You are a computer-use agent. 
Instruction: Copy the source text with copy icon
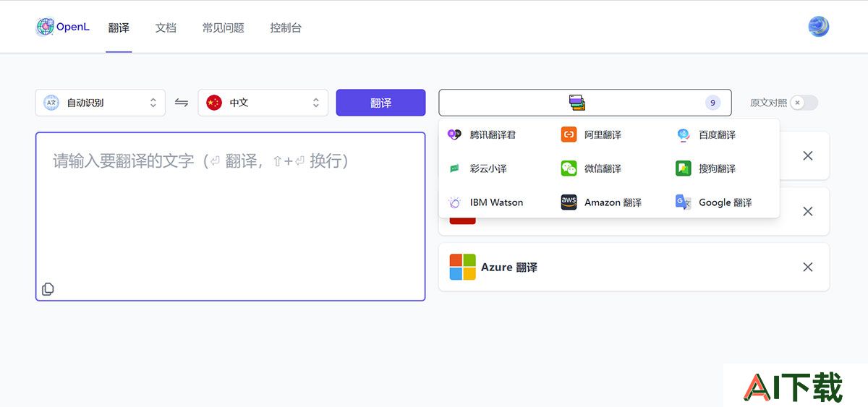48,289
